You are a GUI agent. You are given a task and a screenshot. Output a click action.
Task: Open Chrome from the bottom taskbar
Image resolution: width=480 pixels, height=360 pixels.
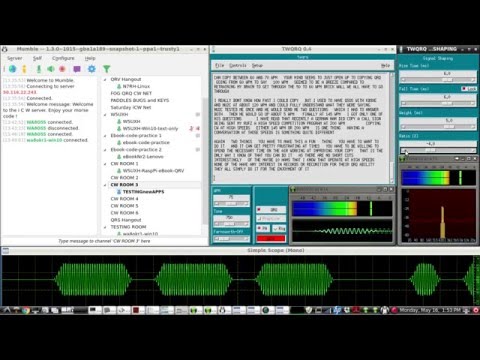tap(26, 310)
